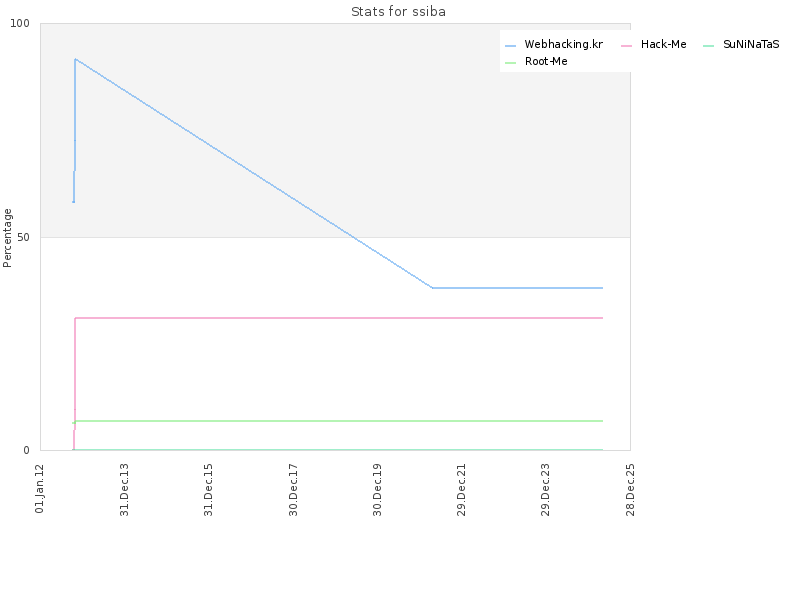Image resolution: width=800 pixels, height=600 pixels.
Task: Click the 30.Dec.19 x-axis tick label
Action: pos(378,487)
